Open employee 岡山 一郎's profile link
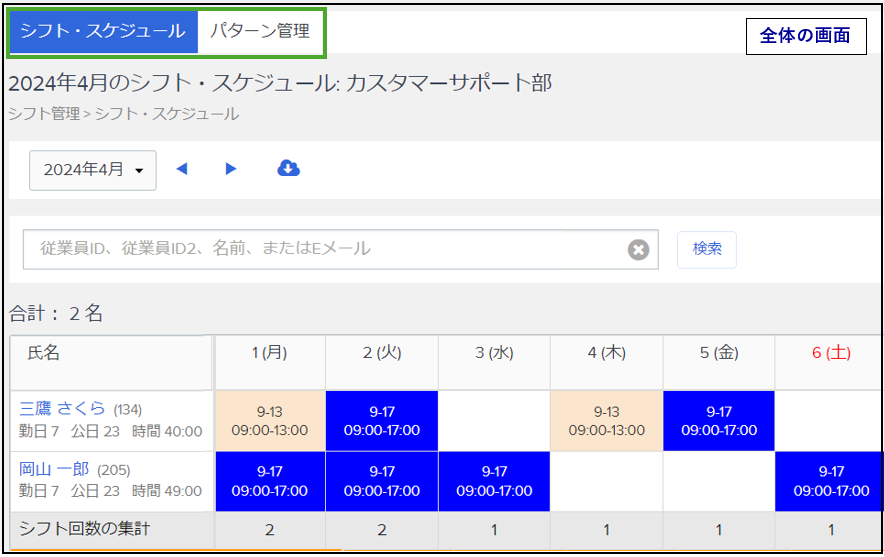Viewport: 884px width, 557px height. (x=54, y=469)
